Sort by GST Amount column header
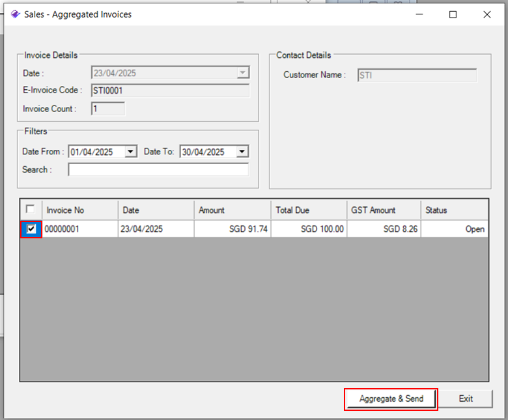Viewport: 508px width, 420px height. (x=384, y=210)
